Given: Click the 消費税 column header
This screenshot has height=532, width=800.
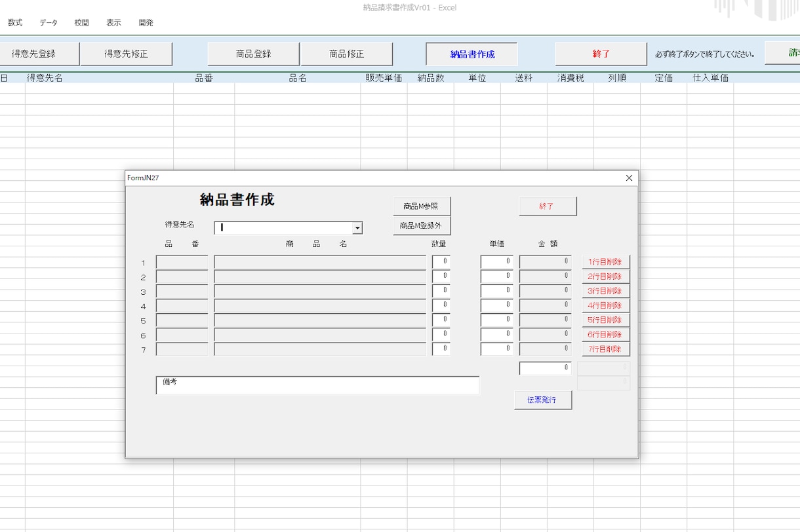Looking at the screenshot, I should (570, 78).
